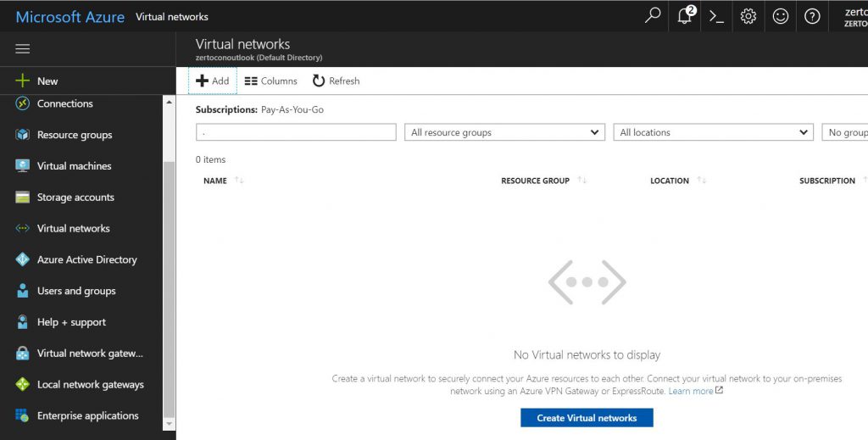
Task: Sort by RESOURCE GROUP column arrows
Action: [581, 181]
